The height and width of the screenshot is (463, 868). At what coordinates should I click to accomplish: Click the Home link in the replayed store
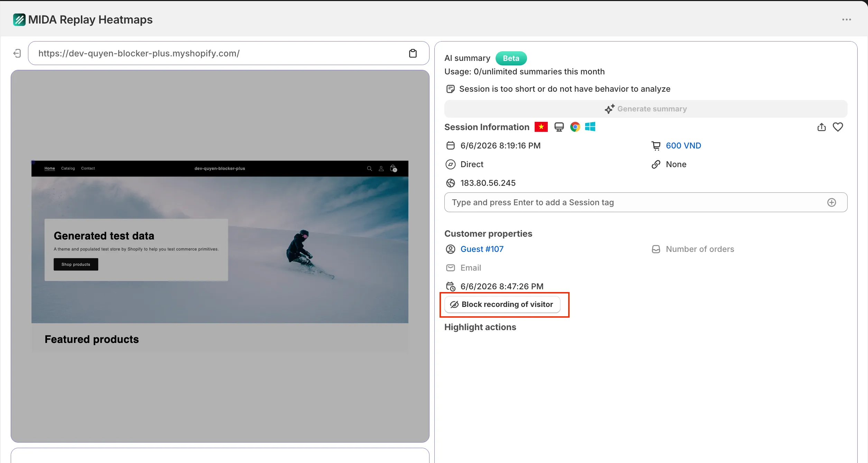(50, 169)
